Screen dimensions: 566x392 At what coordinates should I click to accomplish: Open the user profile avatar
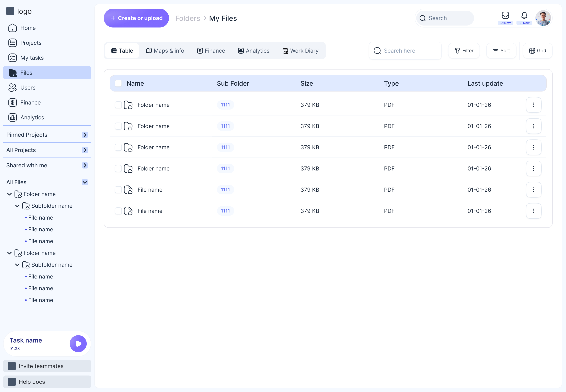tap(543, 18)
